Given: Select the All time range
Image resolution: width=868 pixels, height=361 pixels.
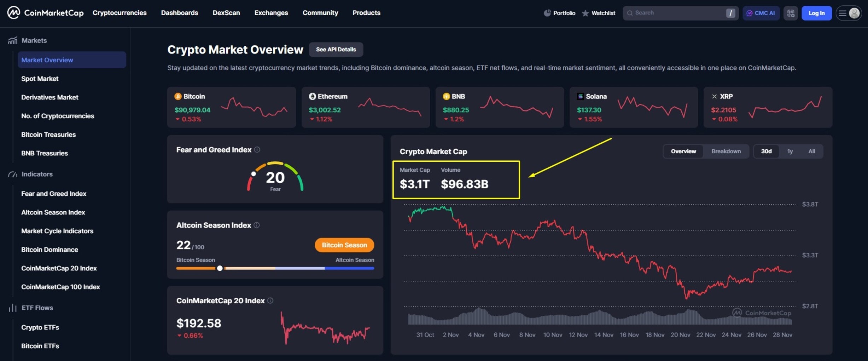Looking at the screenshot, I should tap(811, 151).
